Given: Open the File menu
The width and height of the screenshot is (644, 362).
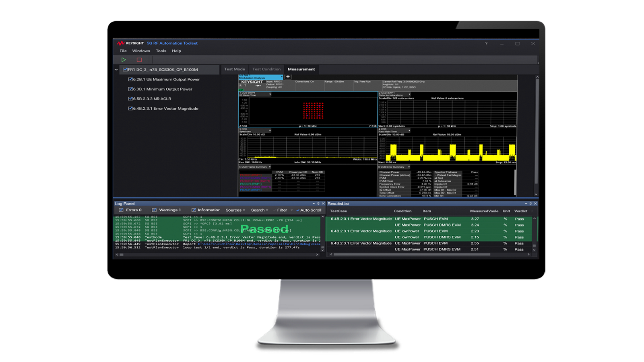Looking at the screenshot, I should point(123,51).
